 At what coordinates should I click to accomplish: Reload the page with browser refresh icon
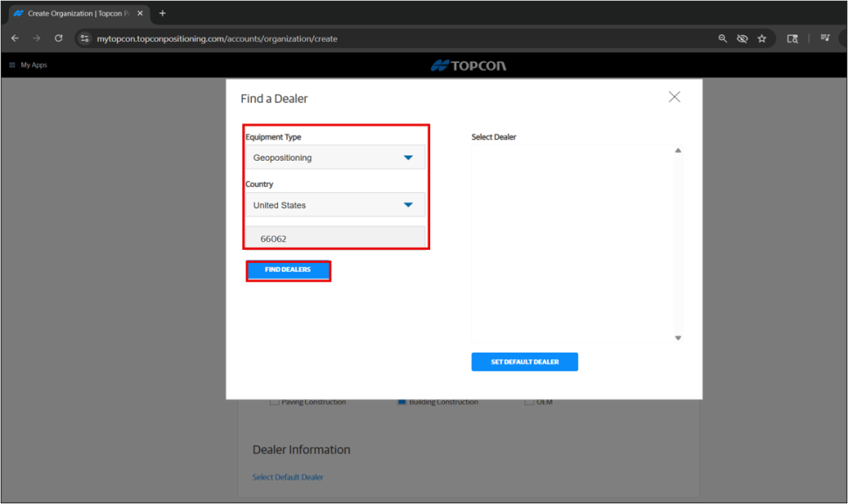click(59, 38)
